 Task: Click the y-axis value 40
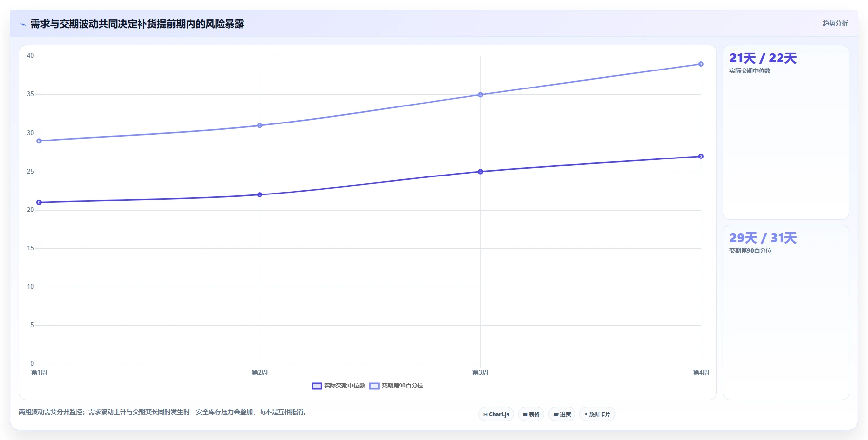tap(30, 56)
